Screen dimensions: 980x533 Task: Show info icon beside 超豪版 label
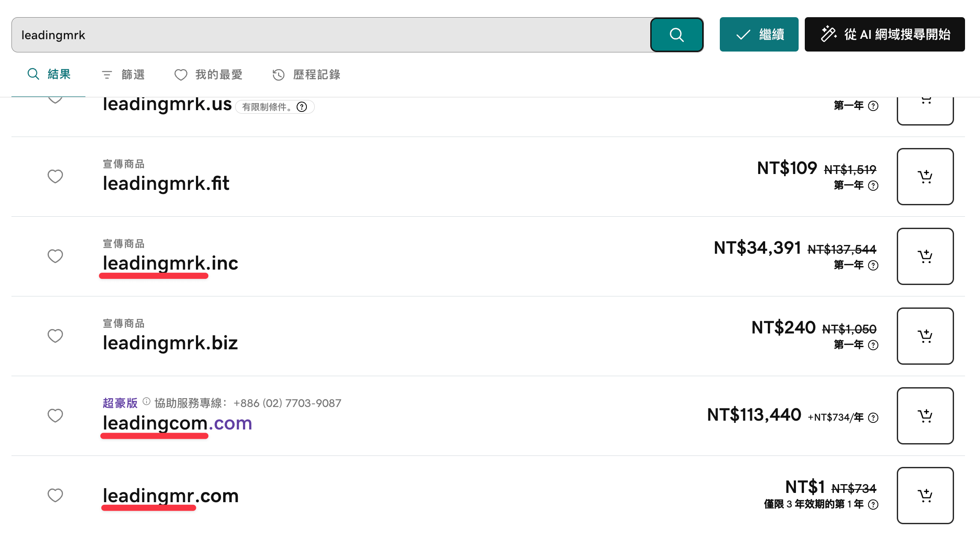click(147, 401)
